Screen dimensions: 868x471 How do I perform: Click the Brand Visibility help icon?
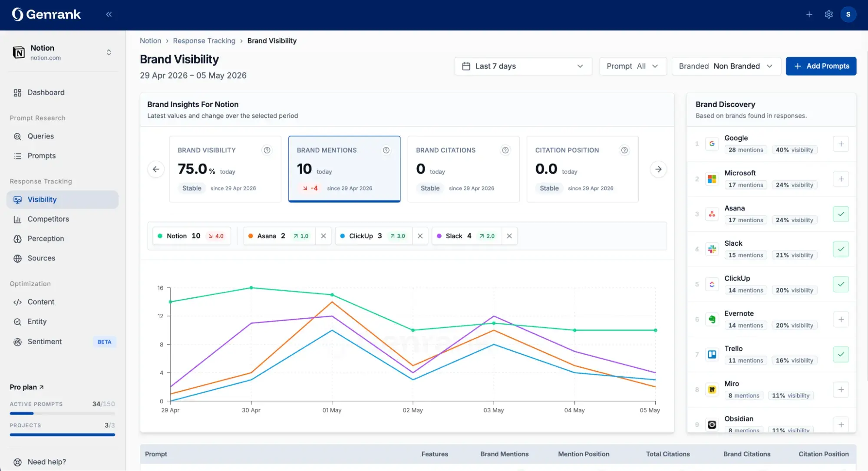tap(267, 150)
